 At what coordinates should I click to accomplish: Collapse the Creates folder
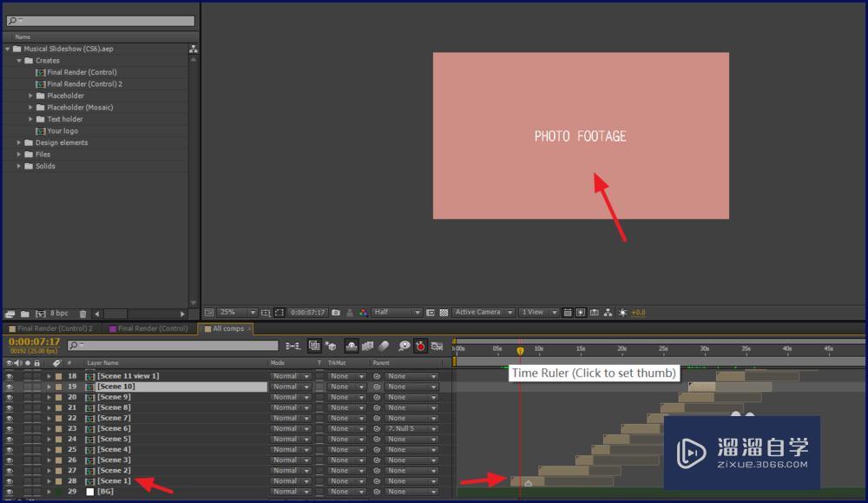pos(19,61)
